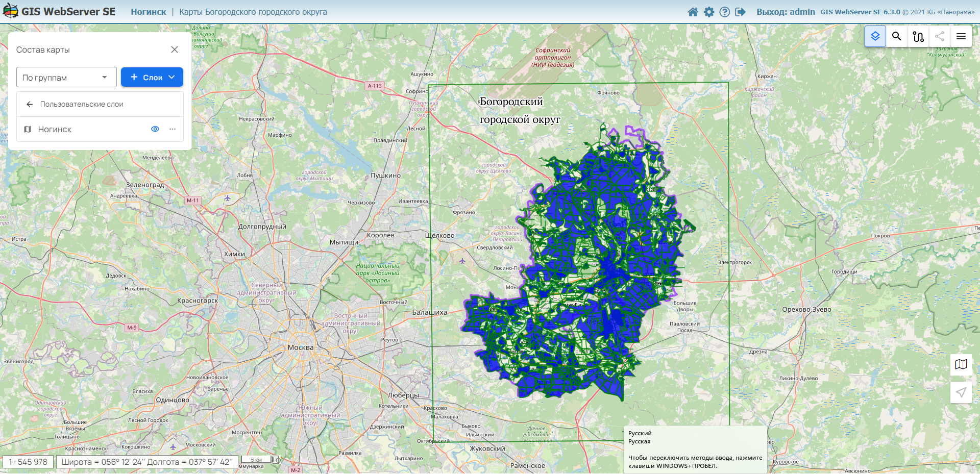Click the base map switcher icon
Viewport: 980px width, 474px height.
(961, 364)
